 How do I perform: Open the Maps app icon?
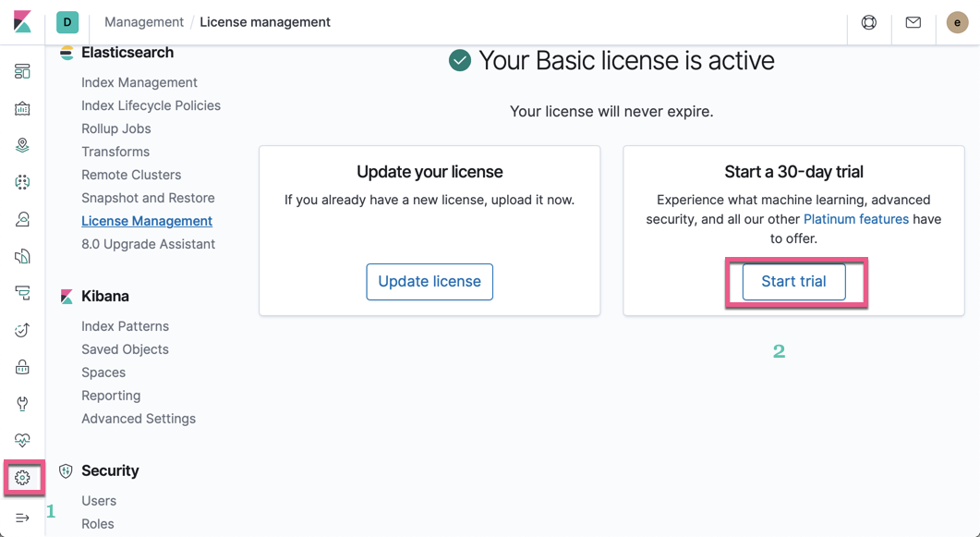(x=22, y=146)
